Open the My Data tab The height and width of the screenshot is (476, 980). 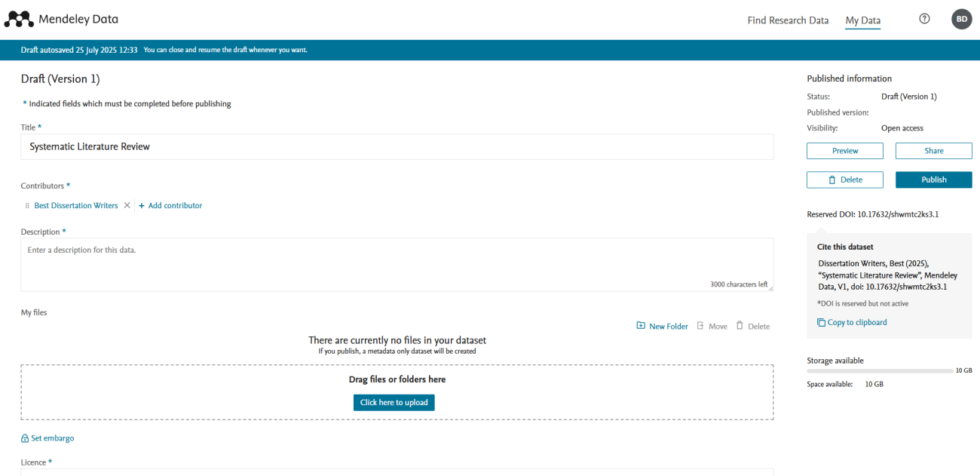[x=862, y=20]
